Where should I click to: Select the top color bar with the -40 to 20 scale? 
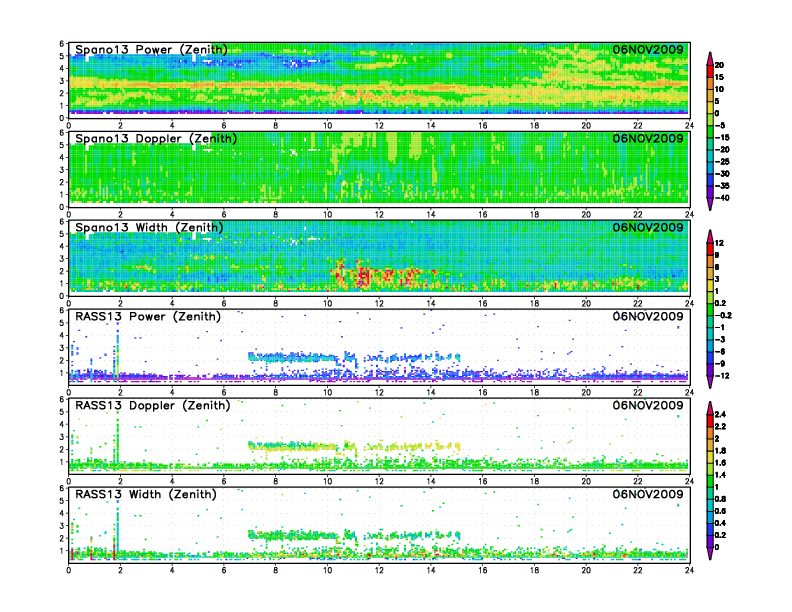tap(710, 131)
